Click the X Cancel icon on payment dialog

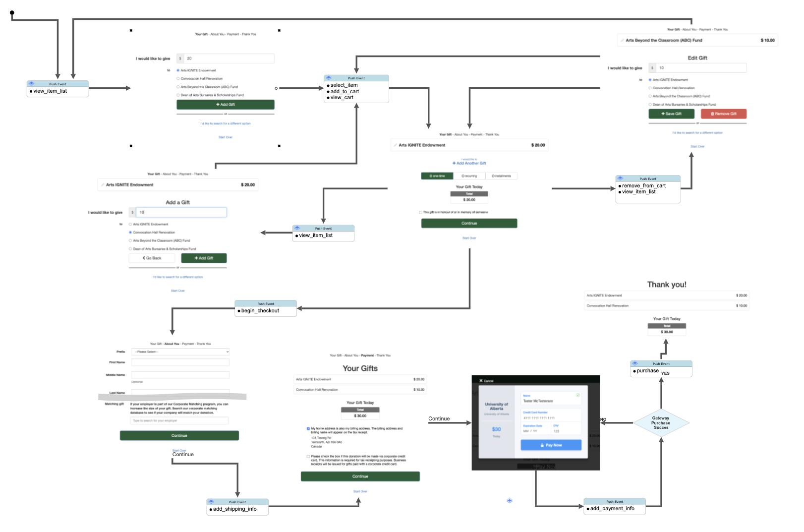pyautogui.click(x=481, y=381)
